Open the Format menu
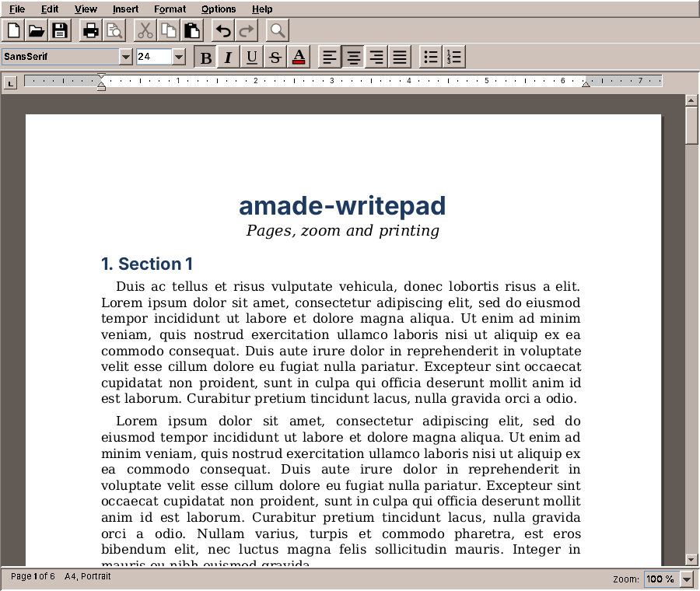 (170, 9)
